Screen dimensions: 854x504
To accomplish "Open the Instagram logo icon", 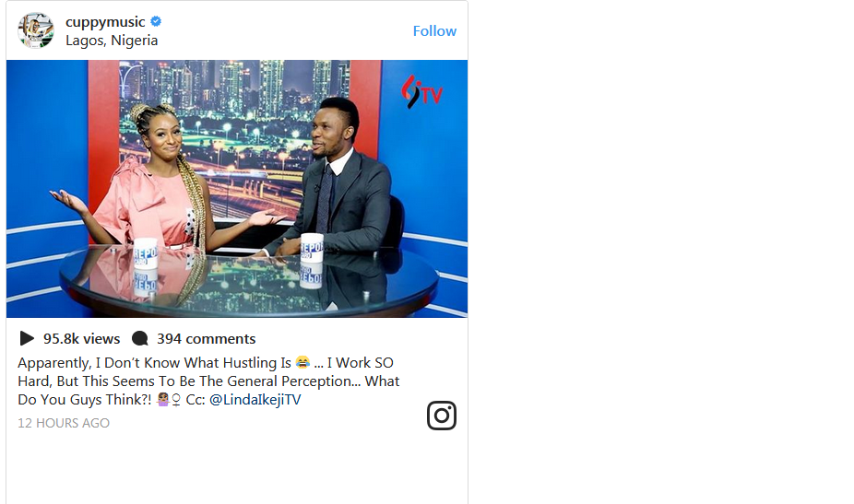I will tap(442, 416).
